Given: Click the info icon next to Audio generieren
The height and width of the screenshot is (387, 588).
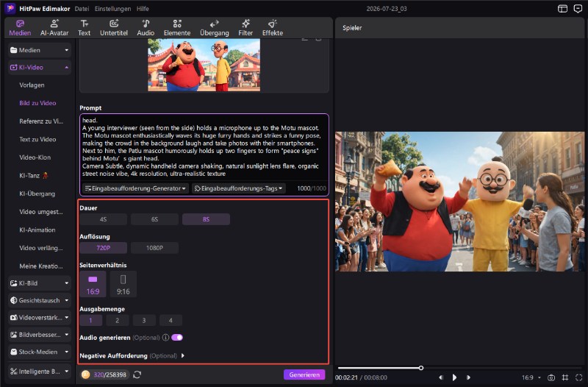Looking at the screenshot, I should (165, 338).
